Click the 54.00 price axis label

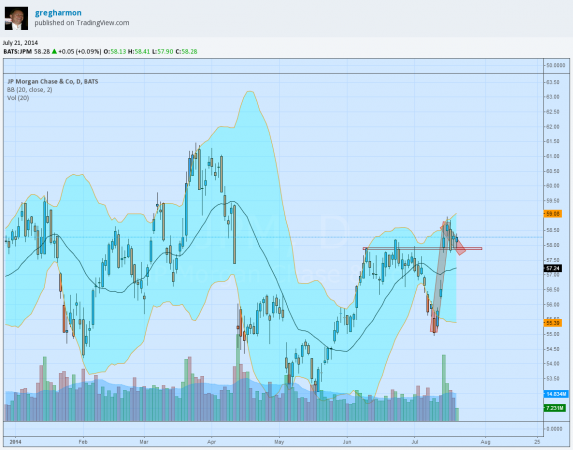553,363
